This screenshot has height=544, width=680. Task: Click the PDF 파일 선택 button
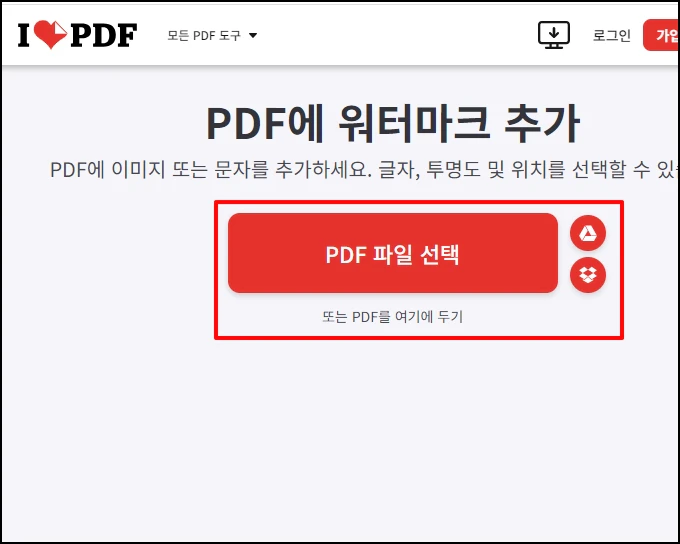point(393,253)
